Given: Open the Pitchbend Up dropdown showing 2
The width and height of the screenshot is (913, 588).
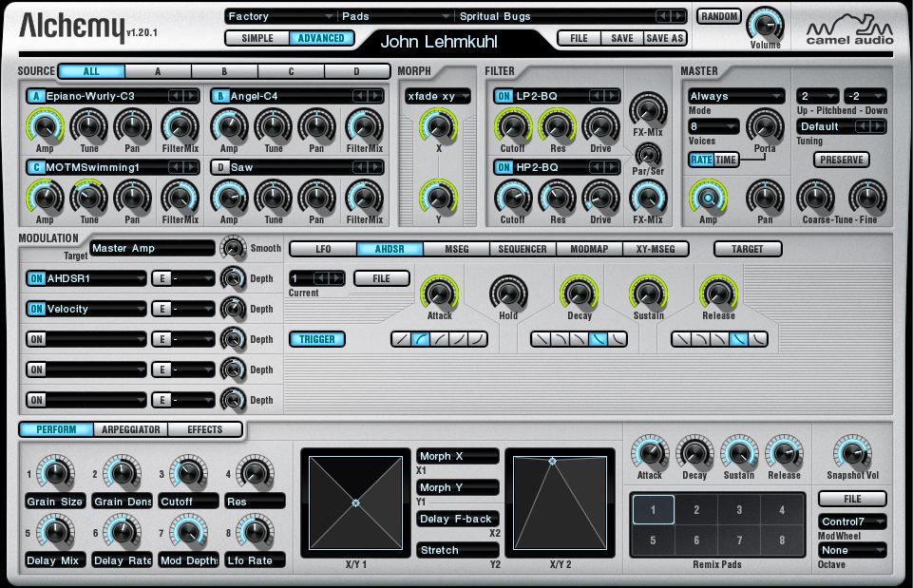Looking at the screenshot, I should pyautogui.click(x=817, y=96).
